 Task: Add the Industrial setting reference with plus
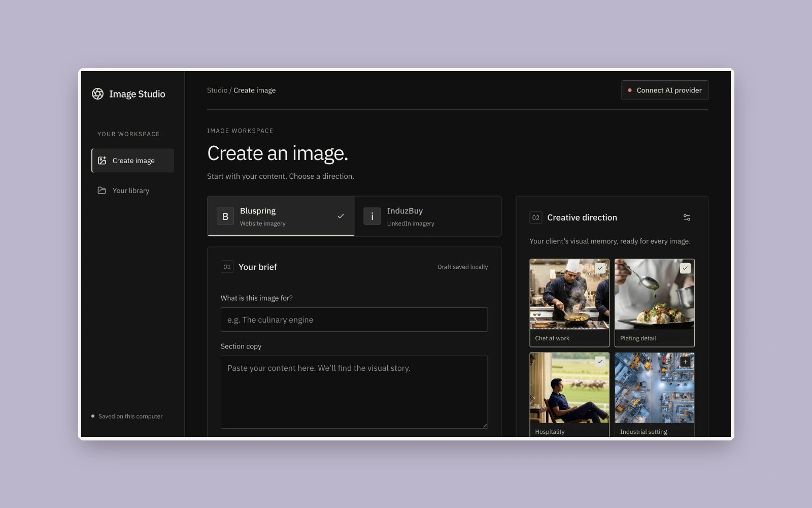tap(686, 361)
